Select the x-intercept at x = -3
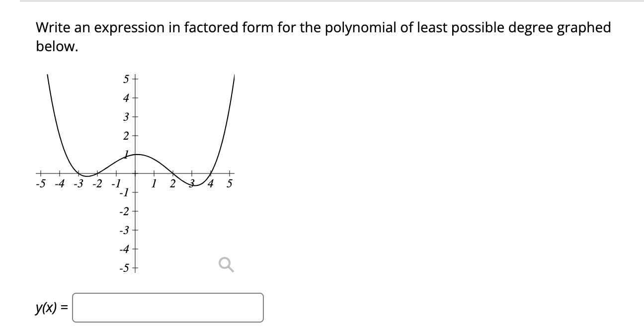 pos(78,174)
